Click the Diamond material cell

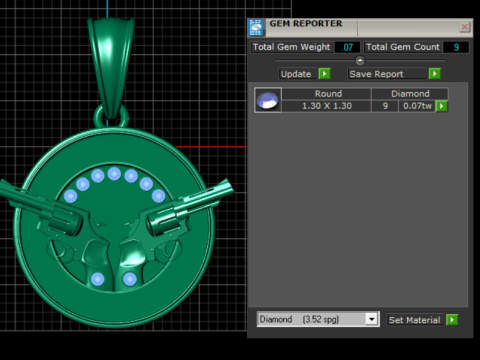(x=410, y=94)
